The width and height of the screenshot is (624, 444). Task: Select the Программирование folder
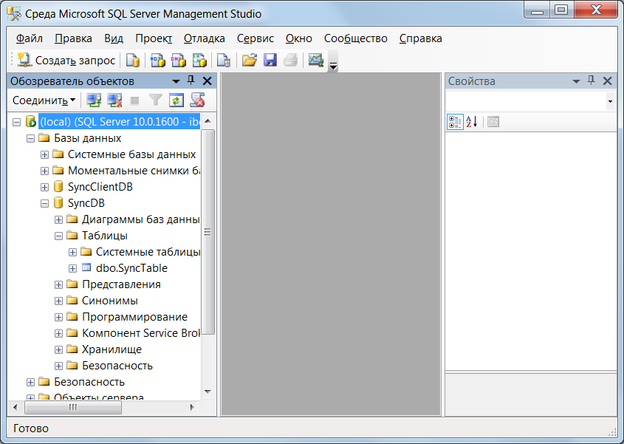click(x=135, y=317)
